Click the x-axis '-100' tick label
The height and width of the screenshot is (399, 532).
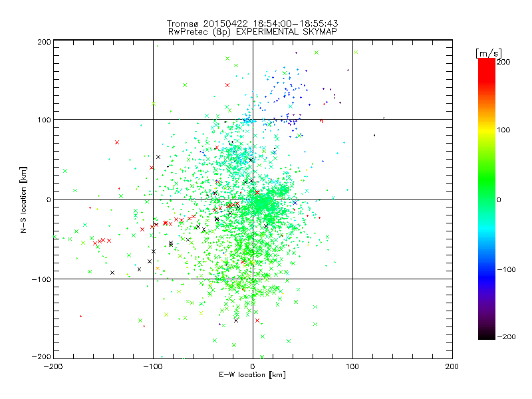[153, 366]
